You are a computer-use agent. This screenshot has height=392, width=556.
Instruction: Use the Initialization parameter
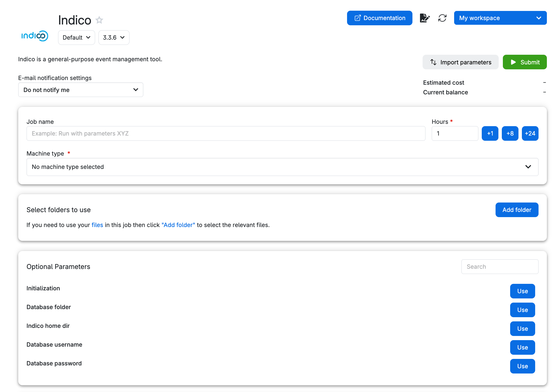523,291
